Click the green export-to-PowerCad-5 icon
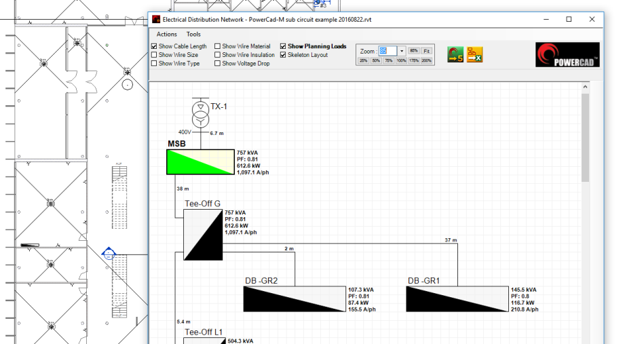 [455, 54]
